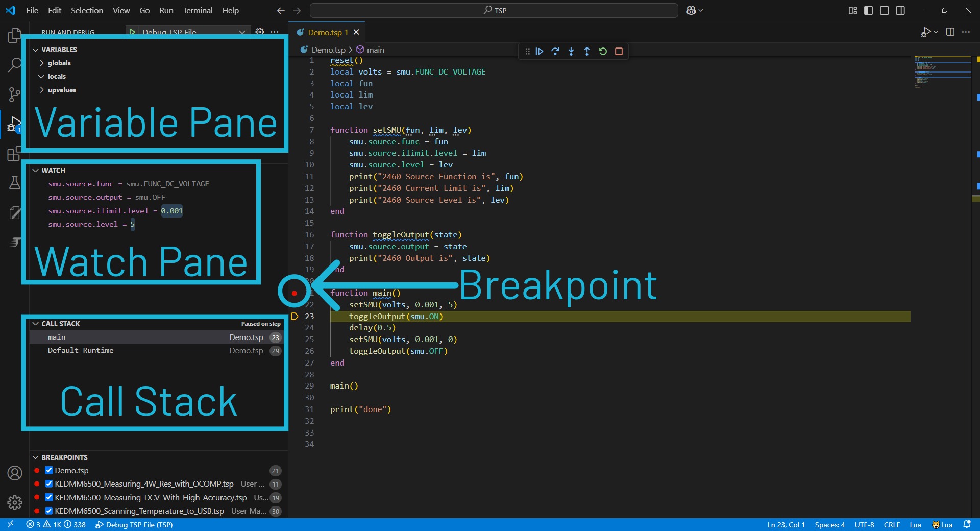
Task: Continue execution in the debug toolbar
Action: 540,51
